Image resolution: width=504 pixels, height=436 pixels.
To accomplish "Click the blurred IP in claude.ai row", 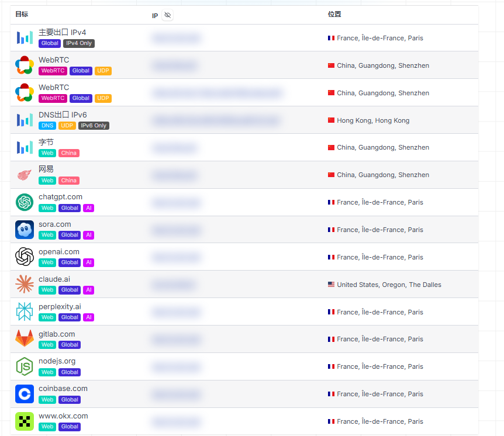I will coord(174,285).
